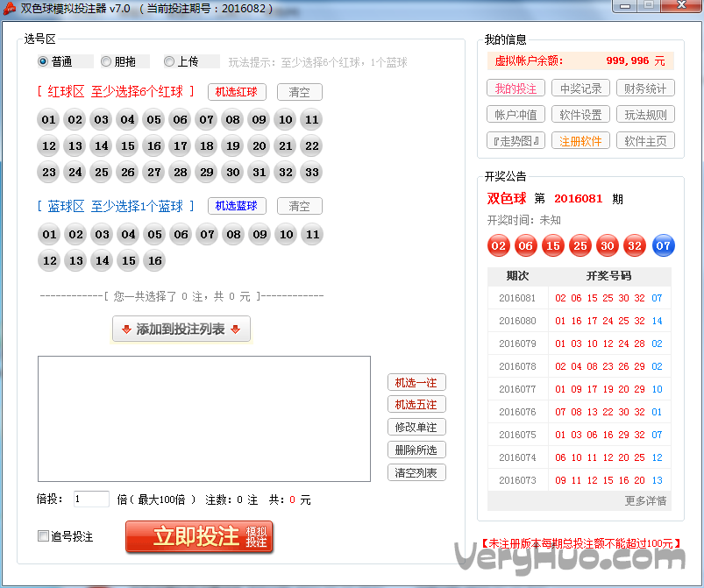Click 修改单注 button
Viewport: 704px width, 588px height.
[416, 427]
